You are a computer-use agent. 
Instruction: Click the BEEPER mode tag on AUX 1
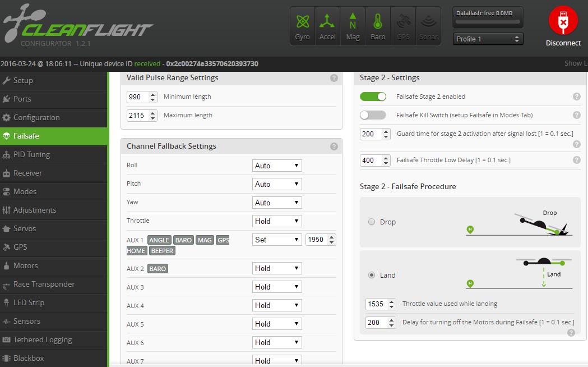tap(162, 251)
